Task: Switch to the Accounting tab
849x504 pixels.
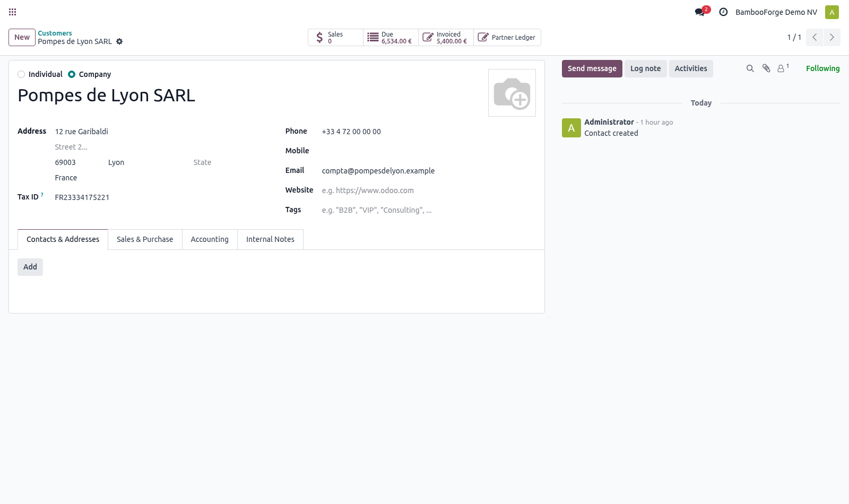Action: click(210, 239)
